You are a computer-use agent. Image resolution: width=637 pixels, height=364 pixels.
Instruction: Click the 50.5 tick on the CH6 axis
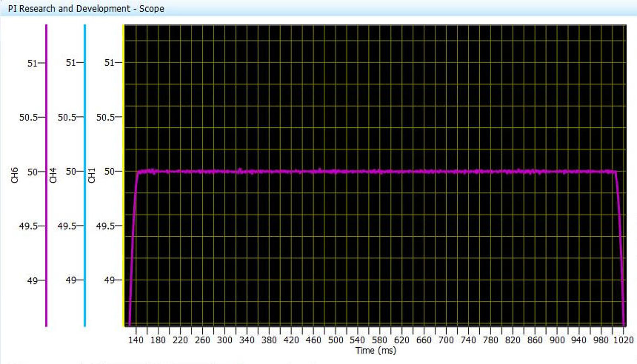pyautogui.click(x=28, y=117)
